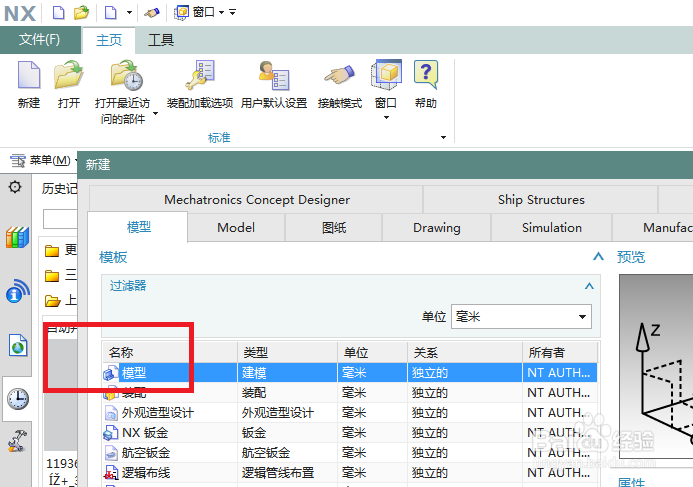The height and width of the screenshot is (487, 693).
Task: Click the 逻辑布线 template icon
Action: click(x=110, y=473)
